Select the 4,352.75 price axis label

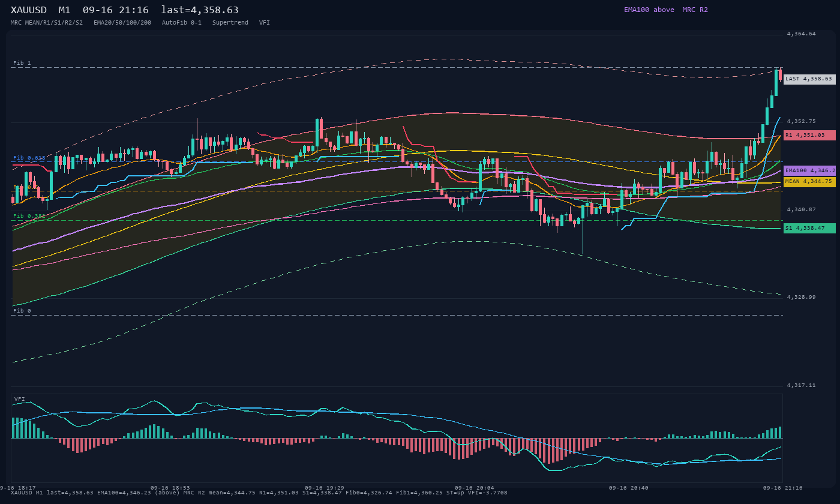pyautogui.click(x=801, y=121)
